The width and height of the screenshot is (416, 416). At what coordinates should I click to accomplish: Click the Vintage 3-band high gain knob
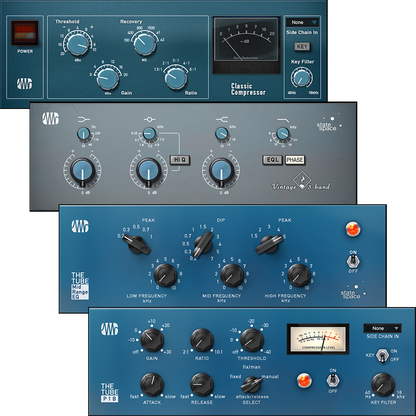[221, 170]
